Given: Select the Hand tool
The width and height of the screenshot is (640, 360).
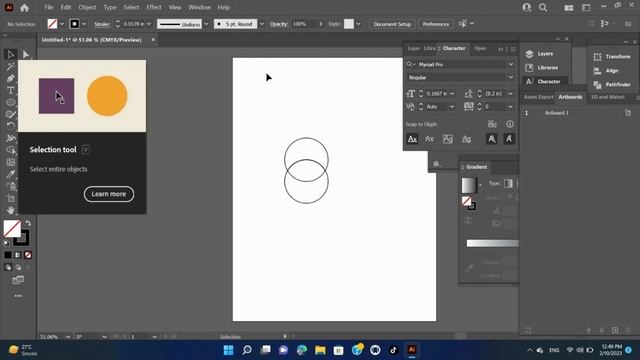Looking at the screenshot, I should (11, 210).
